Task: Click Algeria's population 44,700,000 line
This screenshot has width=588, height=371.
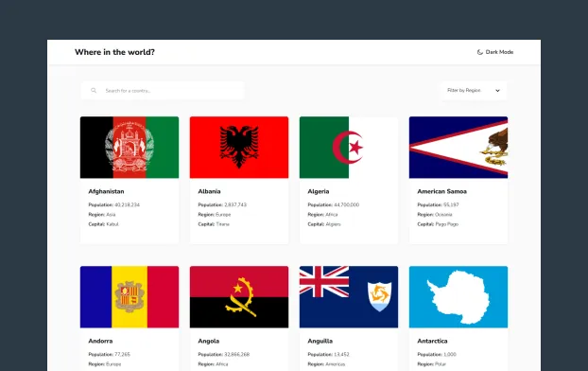Action: (x=334, y=205)
